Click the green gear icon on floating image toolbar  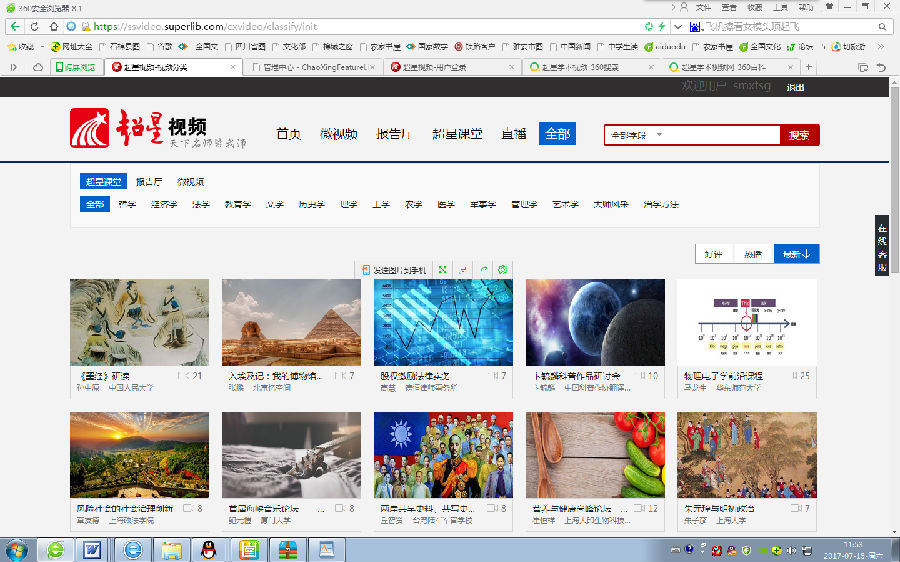click(x=503, y=270)
